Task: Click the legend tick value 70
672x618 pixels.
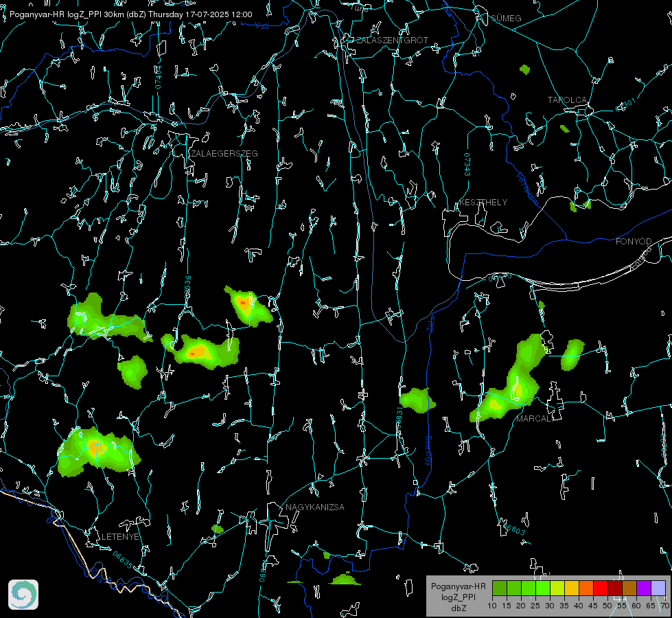Action: pyautogui.click(x=665, y=606)
